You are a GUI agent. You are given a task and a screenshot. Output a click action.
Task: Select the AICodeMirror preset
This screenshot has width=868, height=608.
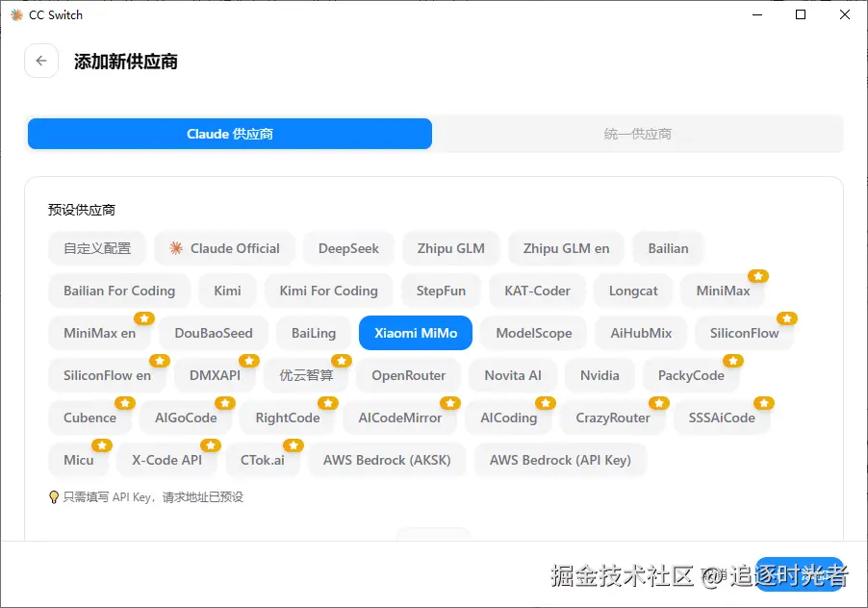[x=400, y=418]
